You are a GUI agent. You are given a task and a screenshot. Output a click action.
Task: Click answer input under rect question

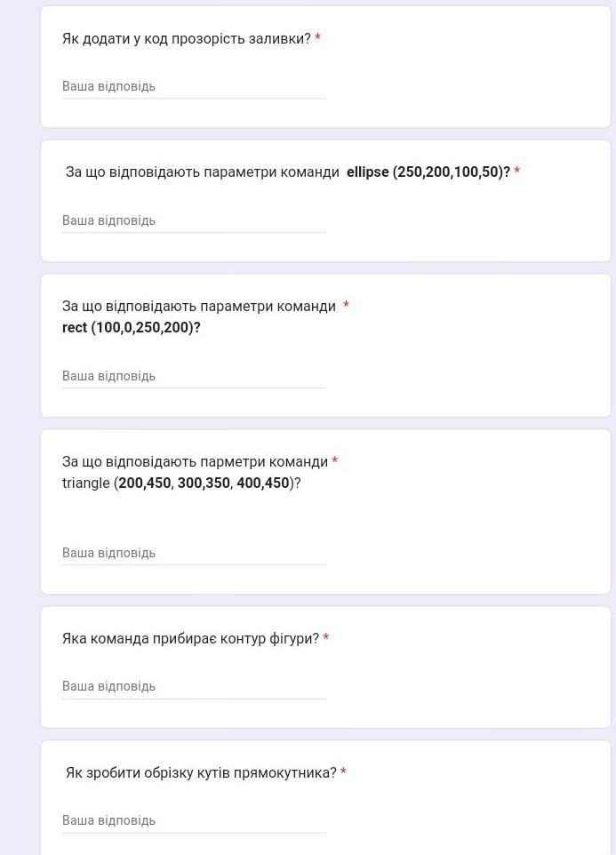pos(193,376)
